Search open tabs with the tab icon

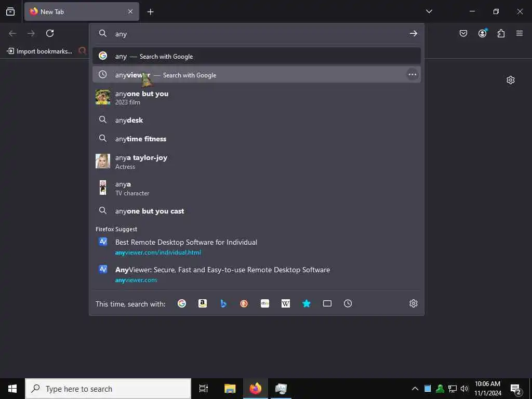click(x=327, y=303)
